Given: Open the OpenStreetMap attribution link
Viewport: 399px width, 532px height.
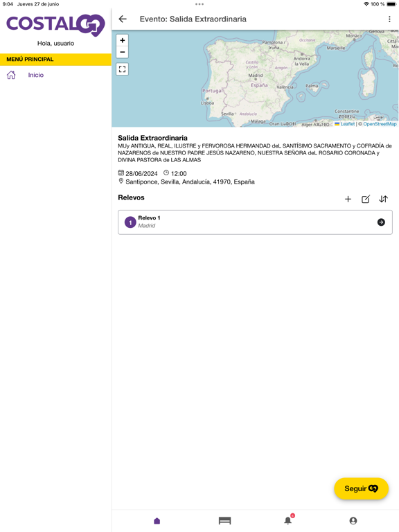Looking at the screenshot, I should [380, 124].
